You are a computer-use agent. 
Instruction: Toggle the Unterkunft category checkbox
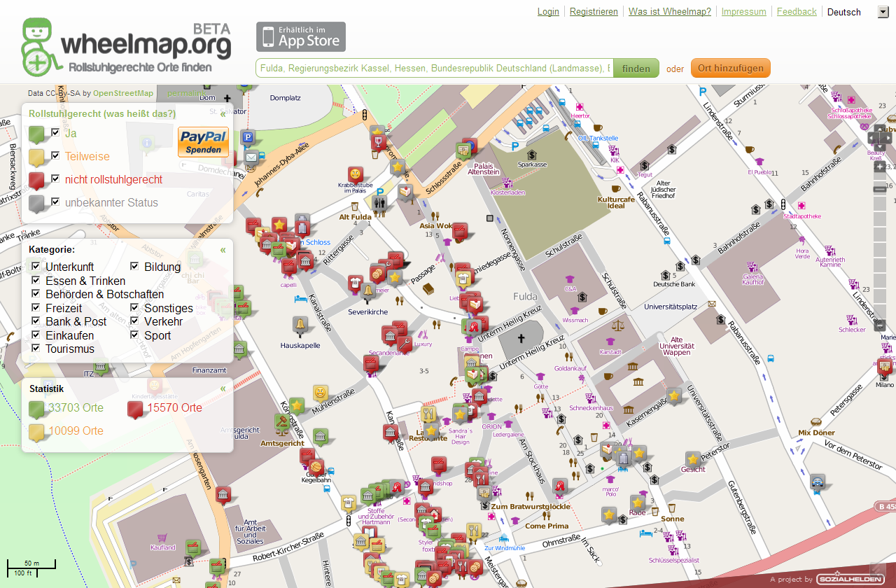point(36,266)
